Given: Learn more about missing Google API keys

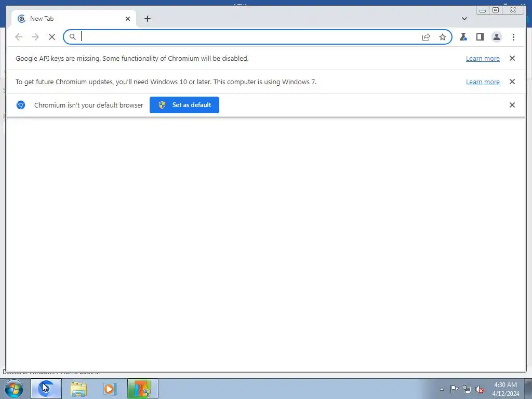Looking at the screenshot, I should [483, 58].
